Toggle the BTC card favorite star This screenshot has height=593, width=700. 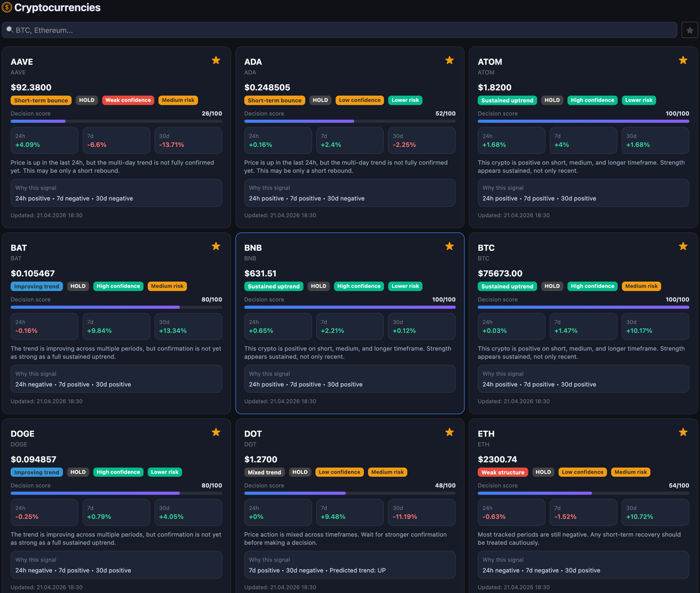(683, 246)
